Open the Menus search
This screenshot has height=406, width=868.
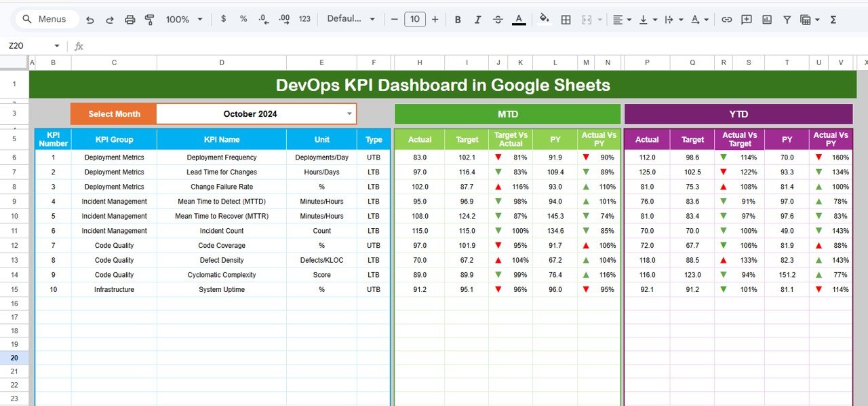coord(45,19)
